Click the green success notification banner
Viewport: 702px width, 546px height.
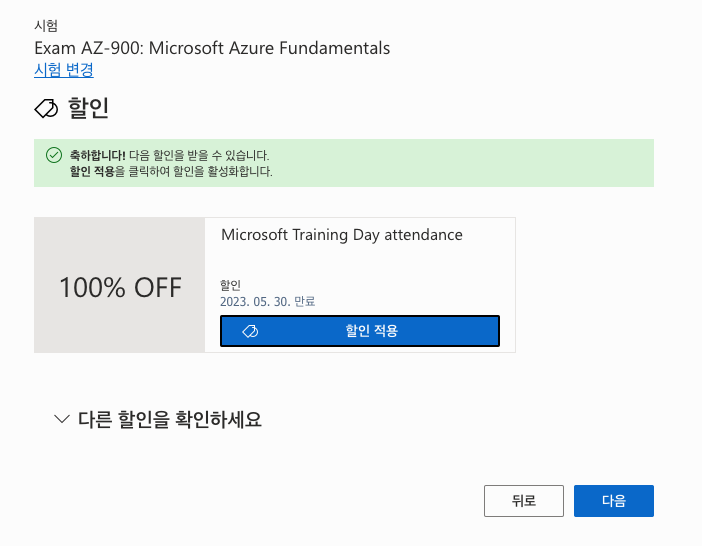344,163
